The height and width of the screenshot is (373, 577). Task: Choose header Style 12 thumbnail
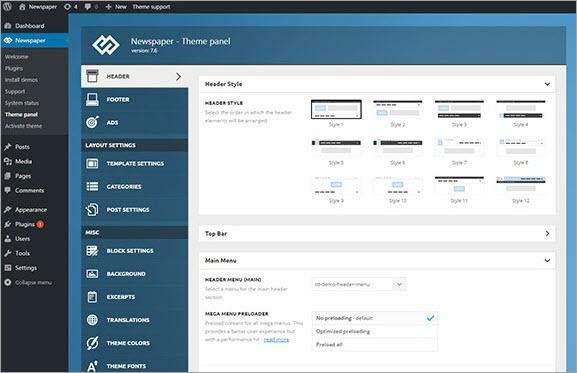pyautogui.click(x=521, y=185)
